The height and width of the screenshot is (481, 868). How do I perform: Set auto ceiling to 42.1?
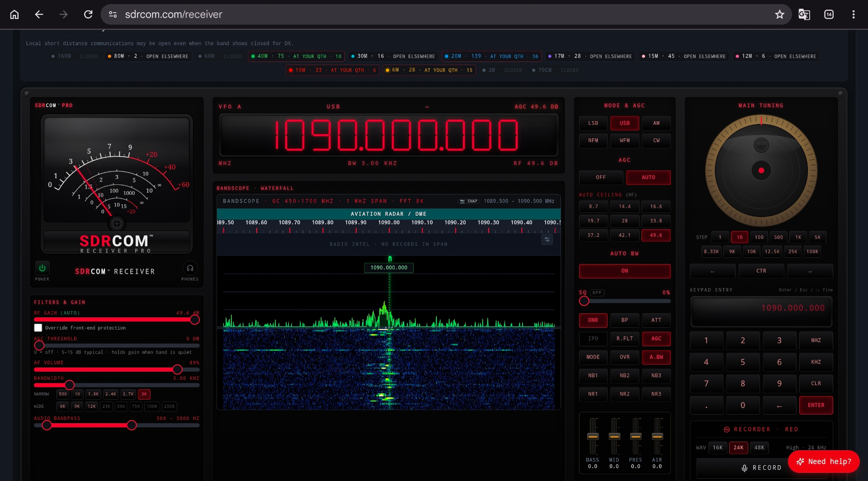[x=625, y=236]
